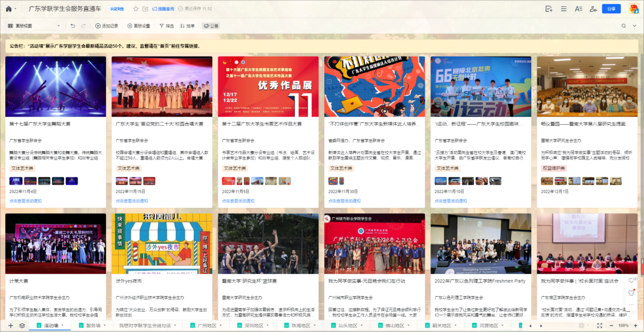644x332 pixels.
Task: Switch to the 服务墙 tab
Action: click(x=93, y=325)
